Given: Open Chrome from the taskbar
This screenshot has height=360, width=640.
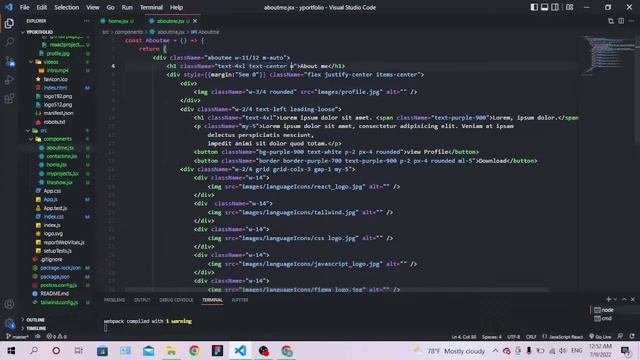Looking at the screenshot, I should (194, 351).
